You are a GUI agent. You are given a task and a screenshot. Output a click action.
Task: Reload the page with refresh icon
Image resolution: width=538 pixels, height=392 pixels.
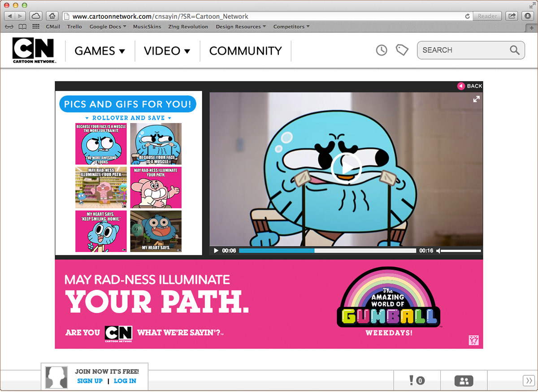pos(468,16)
